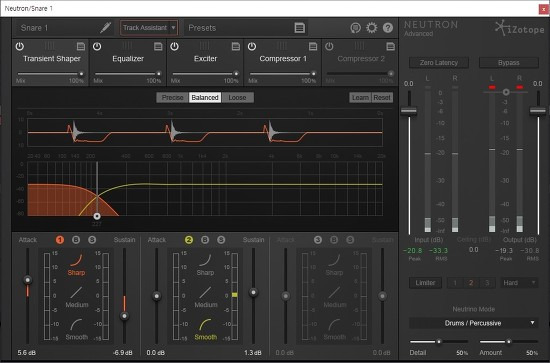The width and height of the screenshot is (550, 363).
Task: Open Exciter module preset icon
Action: click(236, 46)
